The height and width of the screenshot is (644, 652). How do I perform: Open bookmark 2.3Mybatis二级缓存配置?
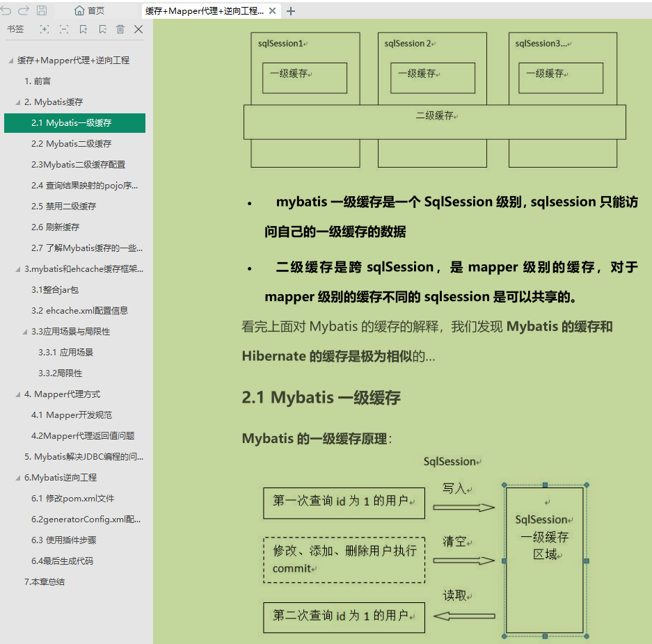pos(78,165)
